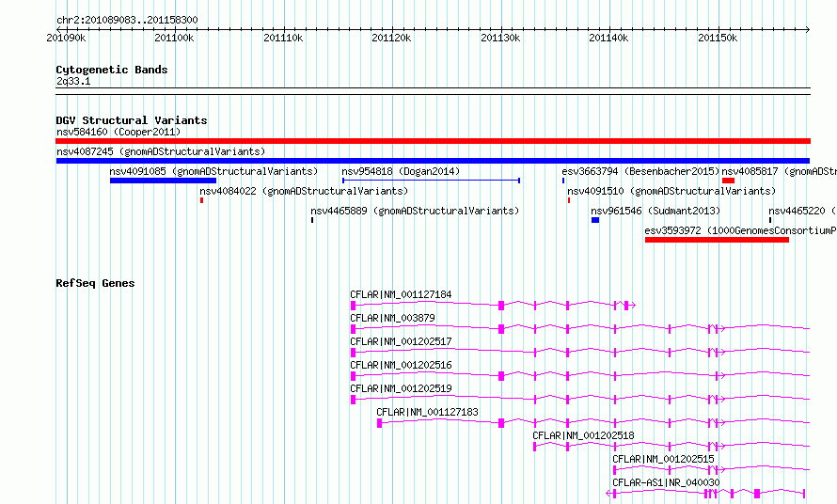
Task: Open the nsv584160 (Cooper2011) variant label
Action: [x=118, y=132]
